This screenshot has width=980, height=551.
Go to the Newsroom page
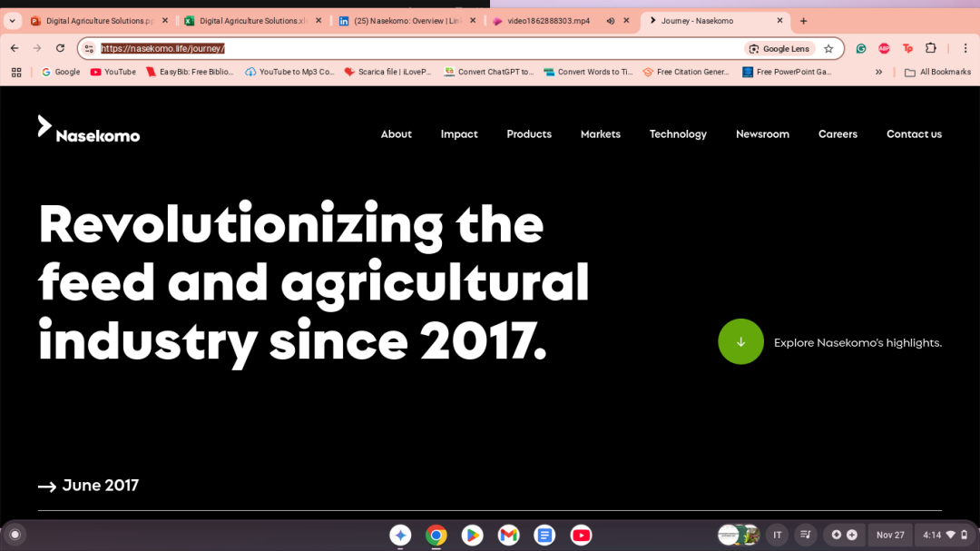point(762,133)
